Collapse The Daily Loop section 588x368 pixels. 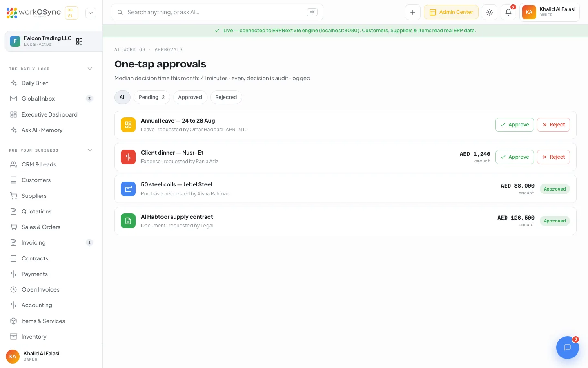point(90,69)
